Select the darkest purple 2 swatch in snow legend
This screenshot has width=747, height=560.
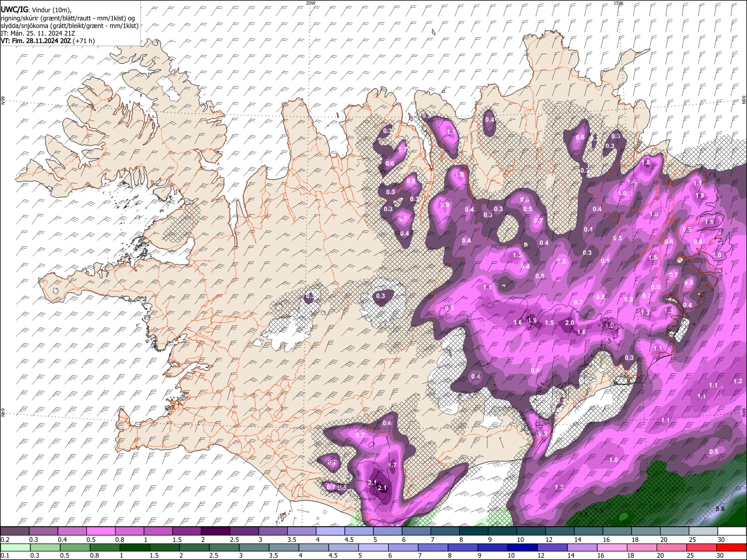pyautogui.click(x=215, y=531)
